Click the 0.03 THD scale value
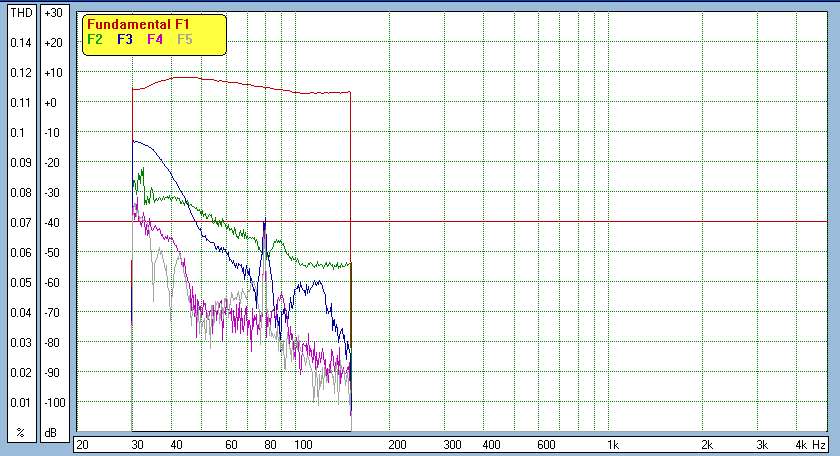The image size is (840, 456). coord(21,343)
